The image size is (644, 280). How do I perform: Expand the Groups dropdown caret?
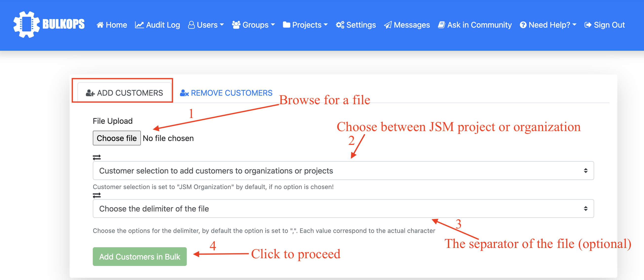pyautogui.click(x=273, y=25)
